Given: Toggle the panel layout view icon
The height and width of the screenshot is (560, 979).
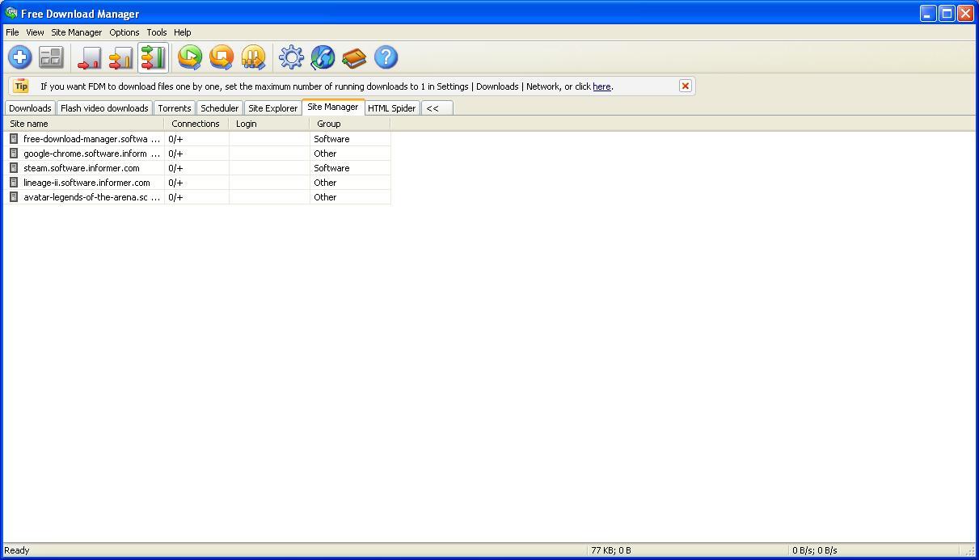Looking at the screenshot, I should tap(51, 57).
